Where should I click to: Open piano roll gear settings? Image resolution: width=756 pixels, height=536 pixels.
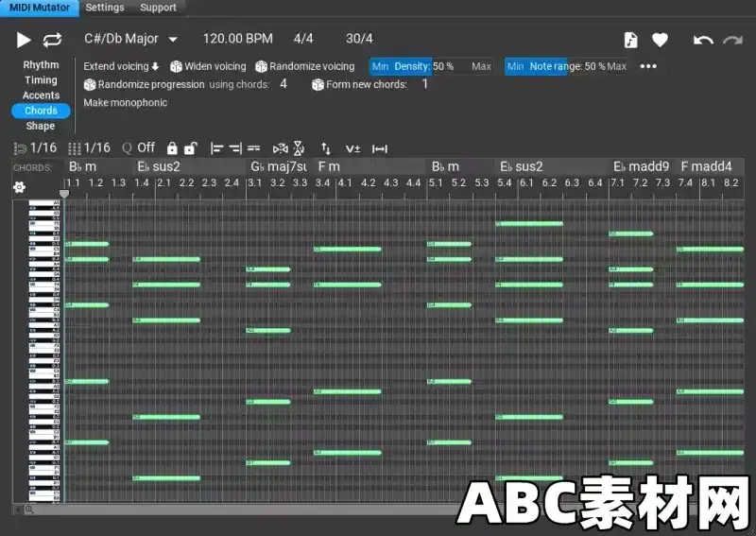click(19, 187)
